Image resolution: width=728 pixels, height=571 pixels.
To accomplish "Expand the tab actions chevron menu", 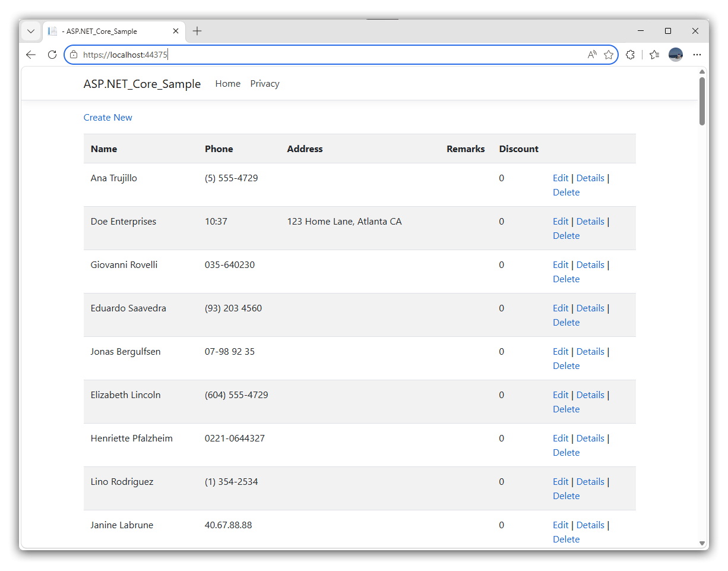I will (x=31, y=31).
